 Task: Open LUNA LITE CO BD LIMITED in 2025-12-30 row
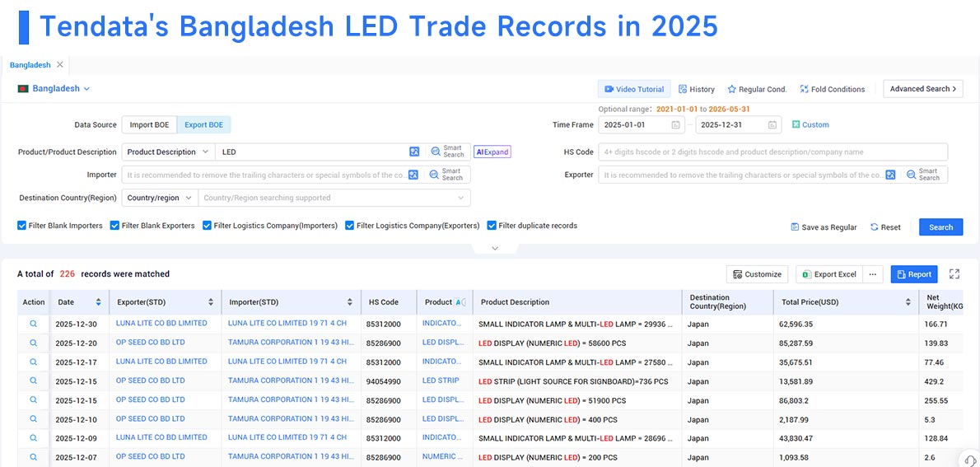[161, 323]
